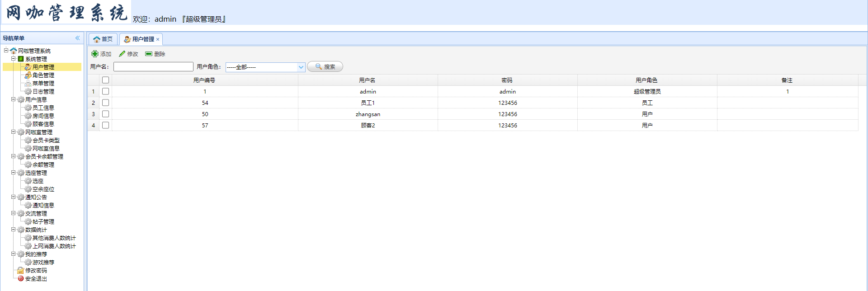Viewport: 868px width, 291px height.
Task: Click the pencil edit (修改) icon
Action: click(122, 54)
